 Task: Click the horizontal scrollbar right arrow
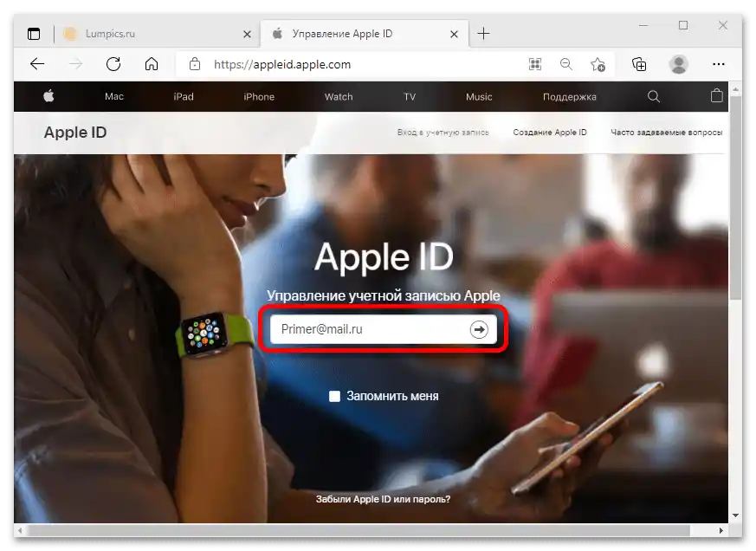(x=720, y=530)
